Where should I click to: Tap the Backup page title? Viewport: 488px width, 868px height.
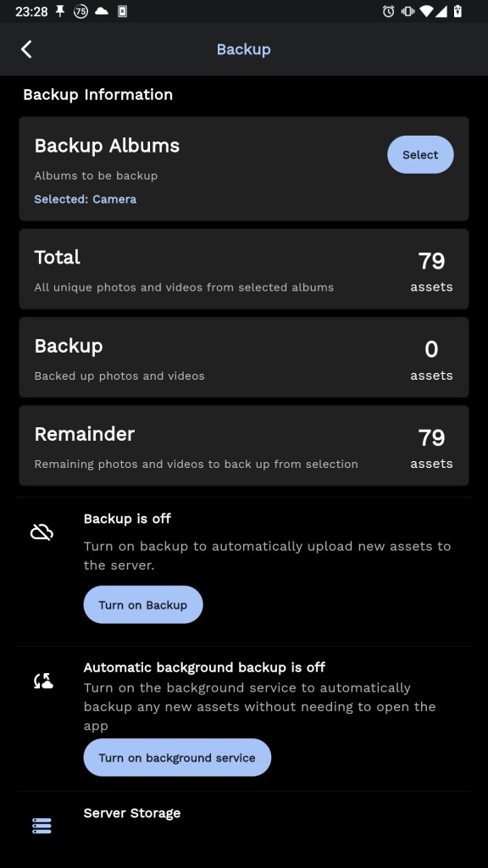pyautogui.click(x=243, y=49)
